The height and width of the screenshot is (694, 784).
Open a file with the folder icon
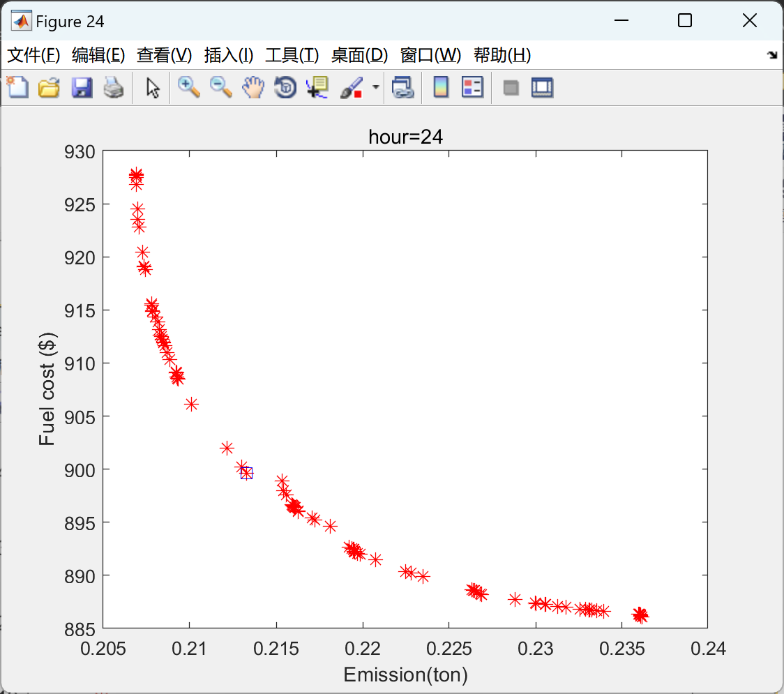49,87
